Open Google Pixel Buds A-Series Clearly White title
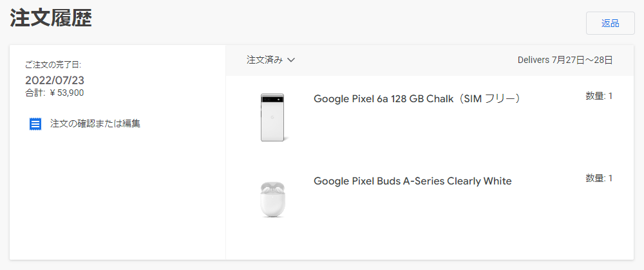 [412, 181]
